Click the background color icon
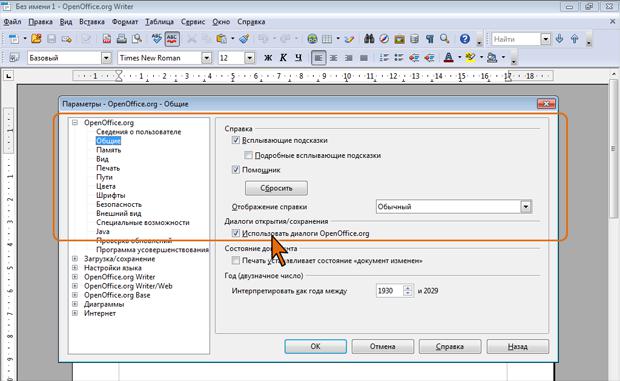 click(492, 58)
